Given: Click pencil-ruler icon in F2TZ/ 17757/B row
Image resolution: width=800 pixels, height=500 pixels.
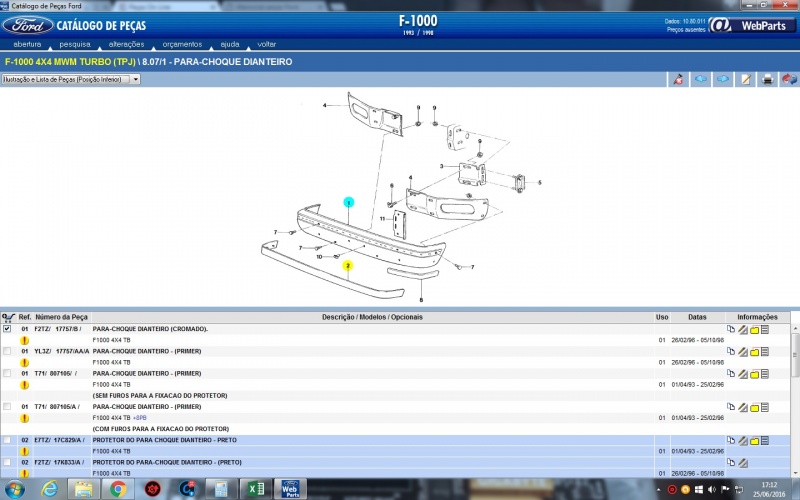Looking at the screenshot, I should coord(743,330).
